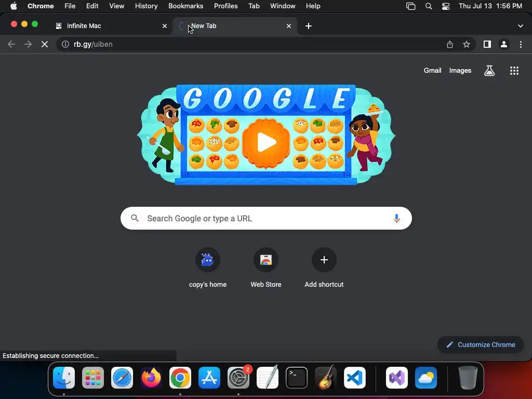Open TextEdit from the dock
This screenshot has height=399, width=532.
point(268,378)
